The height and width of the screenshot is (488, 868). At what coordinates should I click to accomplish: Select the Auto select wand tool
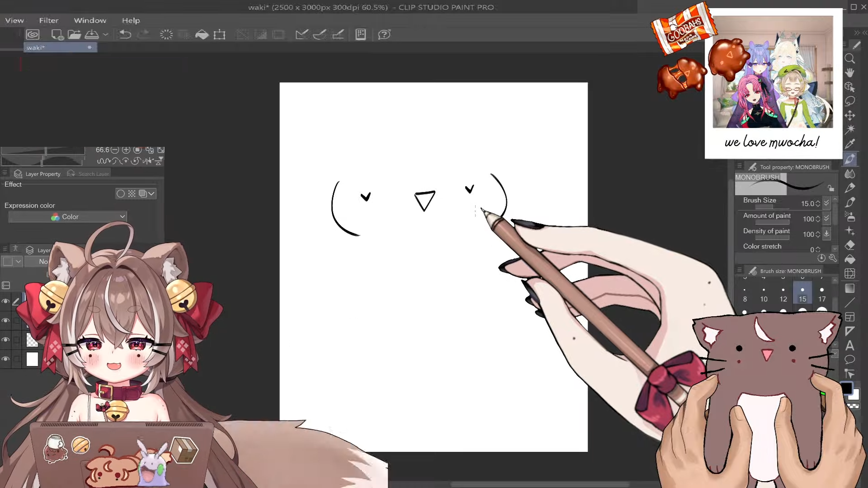(x=849, y=129)
